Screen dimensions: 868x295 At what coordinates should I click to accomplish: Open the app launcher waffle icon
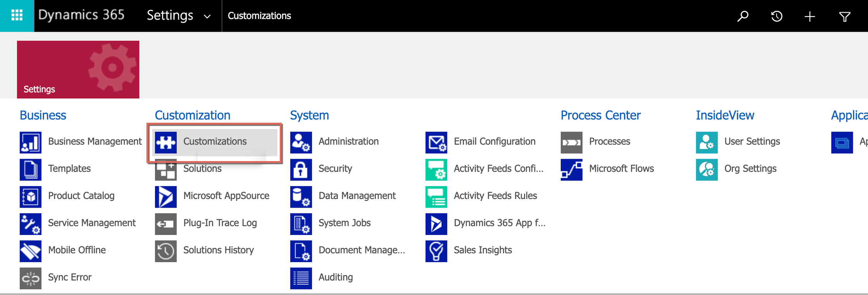pos(17,16)
